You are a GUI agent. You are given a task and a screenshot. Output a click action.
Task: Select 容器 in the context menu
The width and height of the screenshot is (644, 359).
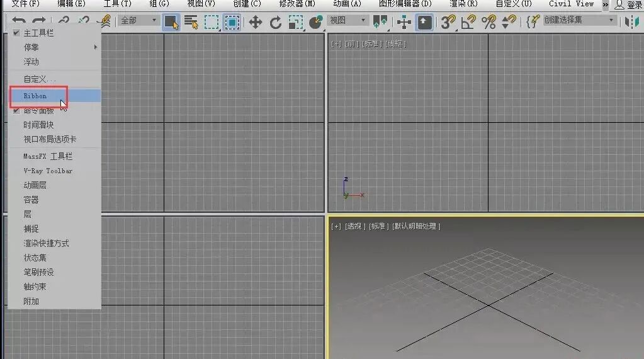tap(54, 200)
